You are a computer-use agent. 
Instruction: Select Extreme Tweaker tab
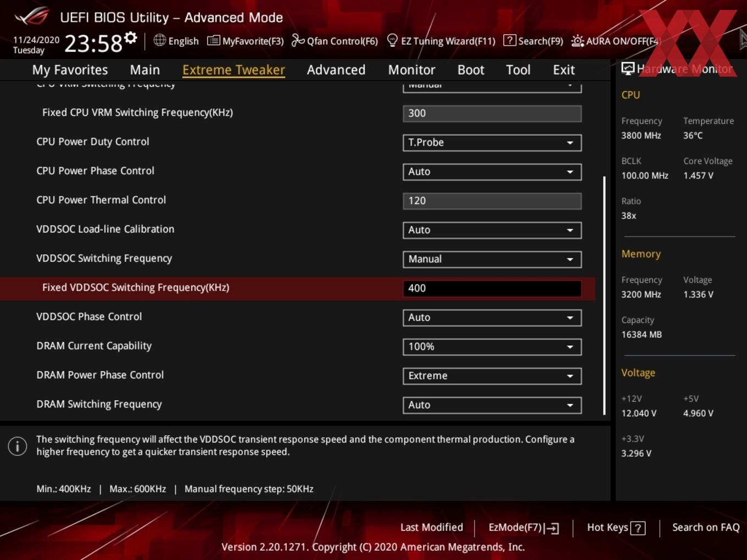pyautogui.click(x=233, y=70)
